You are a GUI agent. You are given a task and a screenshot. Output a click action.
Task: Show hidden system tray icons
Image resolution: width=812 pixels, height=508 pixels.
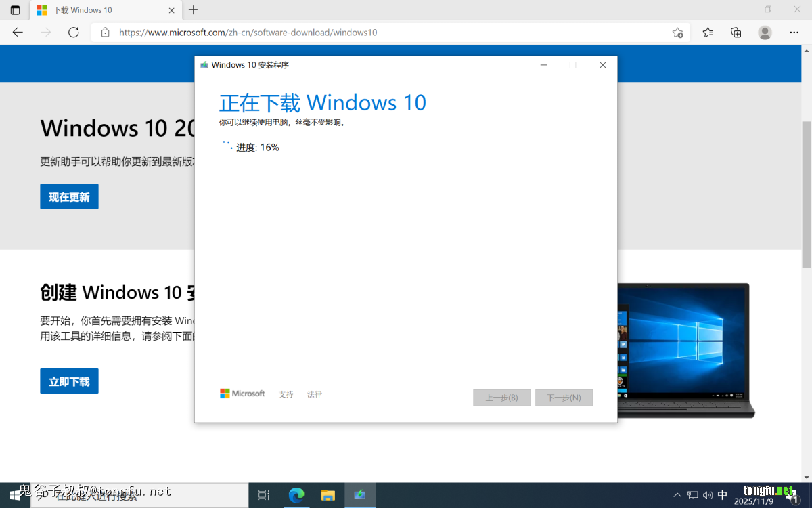[x=677, y=495]
